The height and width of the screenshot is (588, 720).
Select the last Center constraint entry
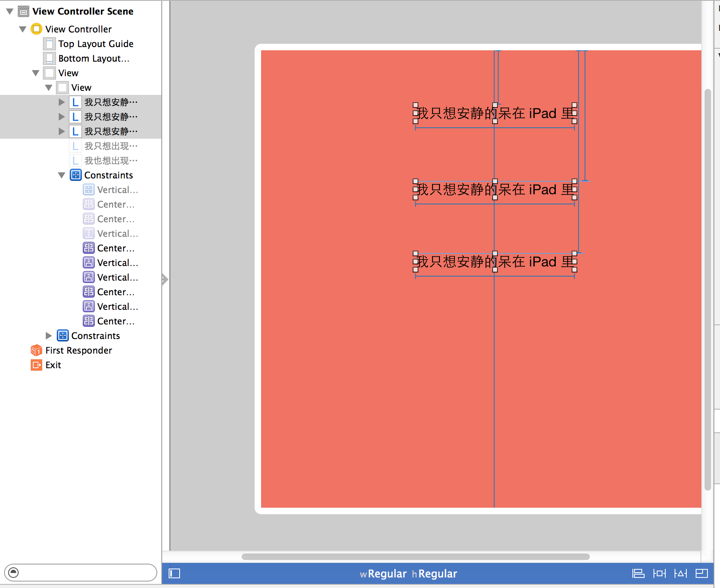click(116, 321)
